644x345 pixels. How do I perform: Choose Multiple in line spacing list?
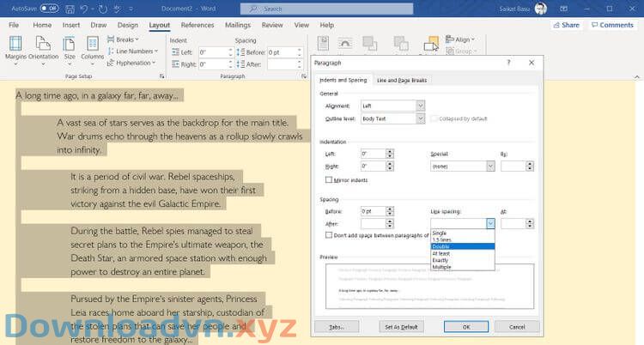[463, 267]
